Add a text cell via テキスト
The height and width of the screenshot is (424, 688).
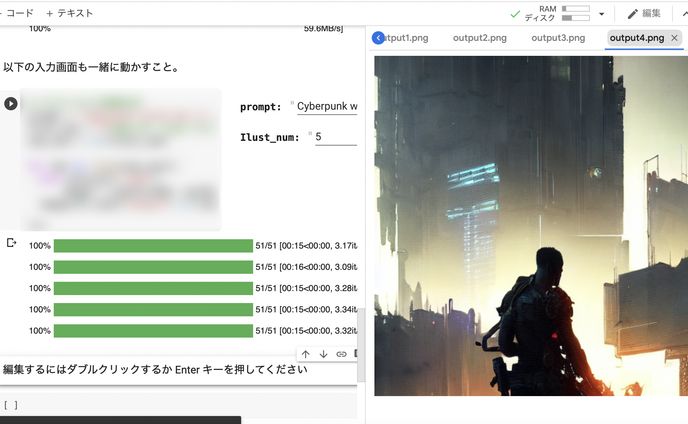(69, 13)
